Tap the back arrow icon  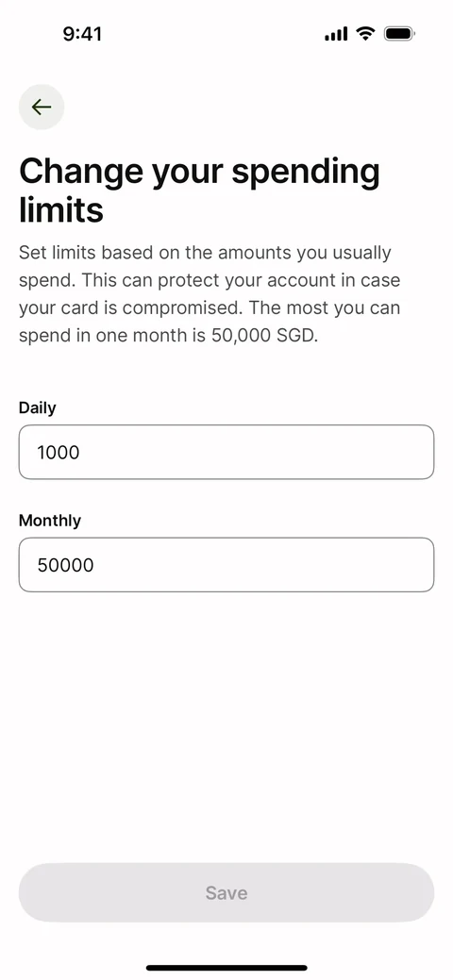[42, 107]
